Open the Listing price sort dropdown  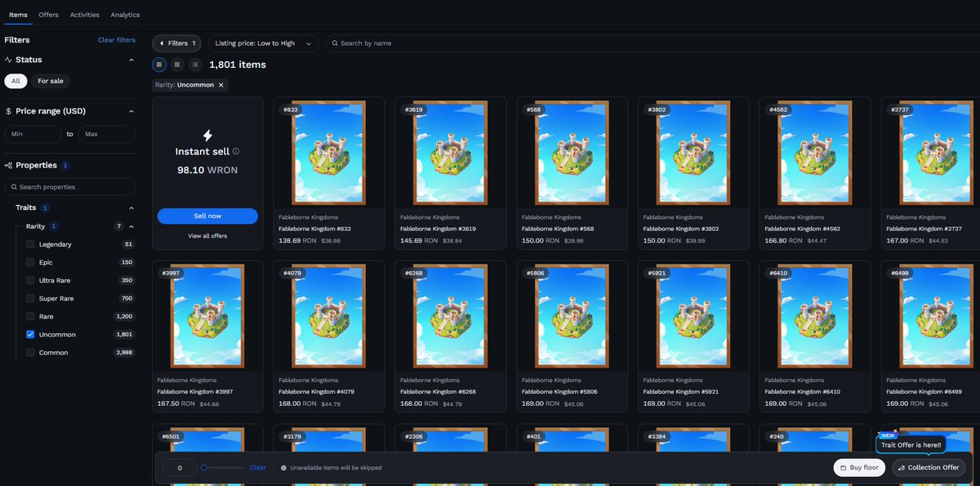click(263, 43)
